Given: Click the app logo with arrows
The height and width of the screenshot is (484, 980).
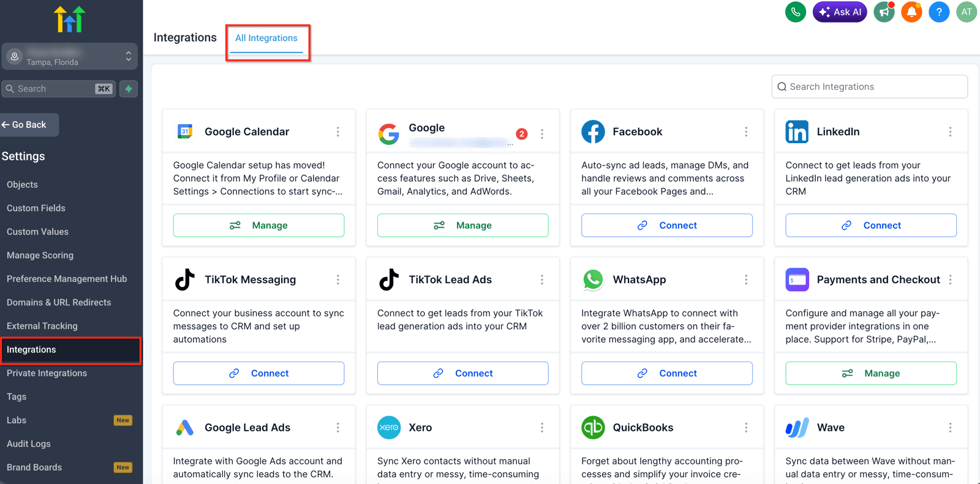Looking at the screenshot, I should pos(69,19).
